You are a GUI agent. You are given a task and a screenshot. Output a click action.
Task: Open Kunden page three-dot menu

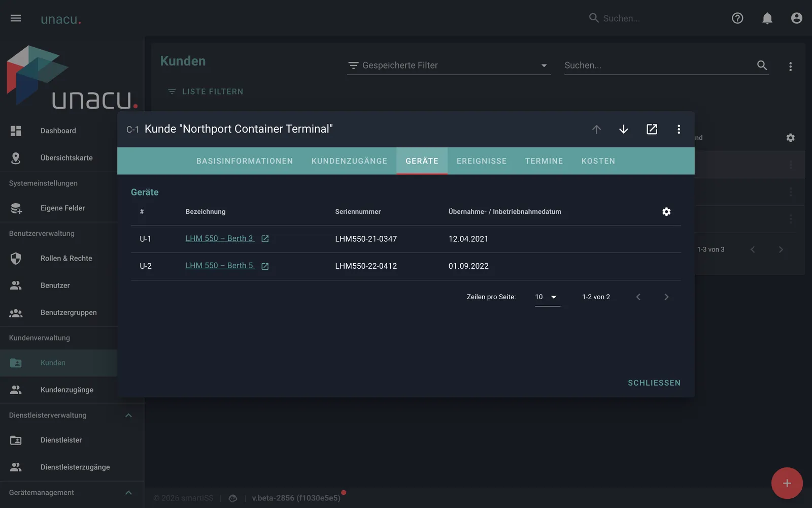pyautogui.click(x=790, y=67)
